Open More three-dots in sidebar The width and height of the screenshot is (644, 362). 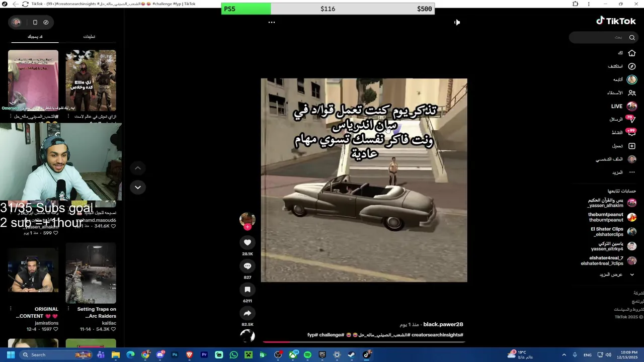[632, 172]
